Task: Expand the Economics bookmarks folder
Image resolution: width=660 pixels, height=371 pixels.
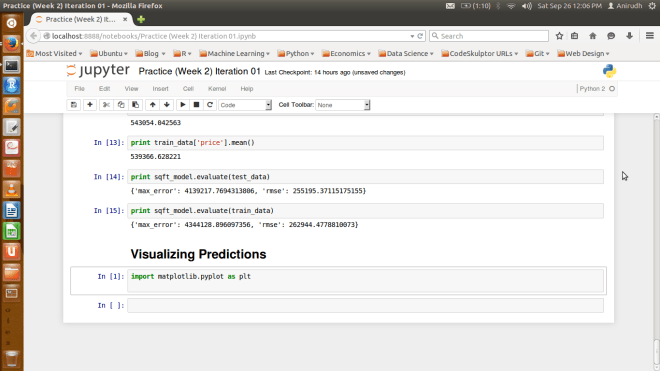Action: click(346, 53)
